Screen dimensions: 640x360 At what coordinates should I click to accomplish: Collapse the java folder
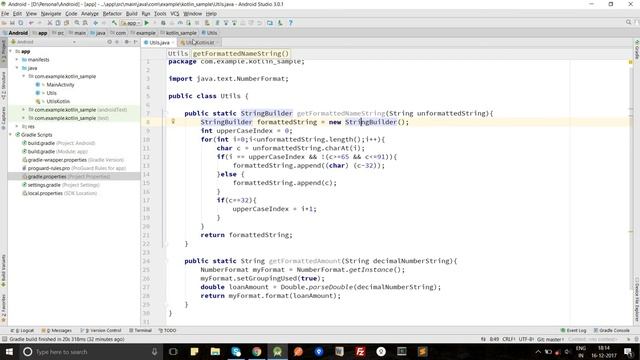(17, 68)
